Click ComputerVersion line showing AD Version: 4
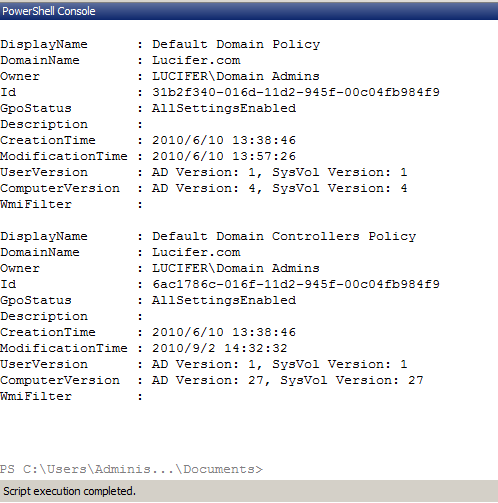Viewport: 498px width, 503px height. pyautogui.click(x=204, y=188)
